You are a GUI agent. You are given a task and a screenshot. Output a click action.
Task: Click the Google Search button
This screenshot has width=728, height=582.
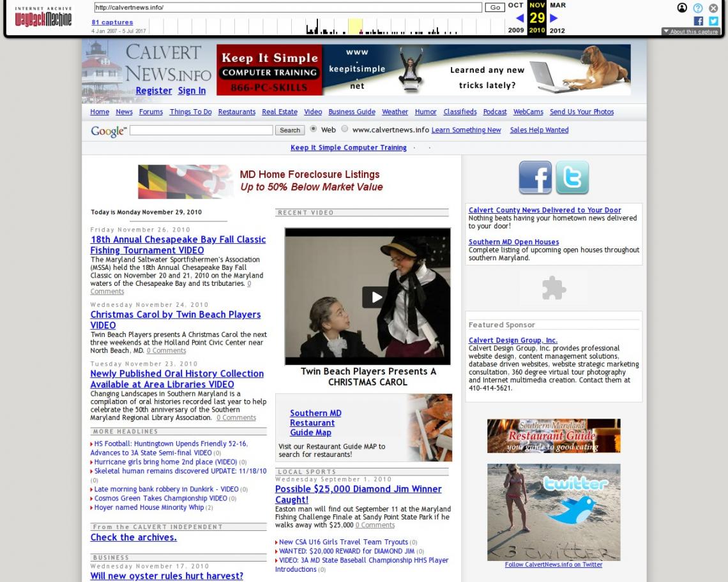290,130
